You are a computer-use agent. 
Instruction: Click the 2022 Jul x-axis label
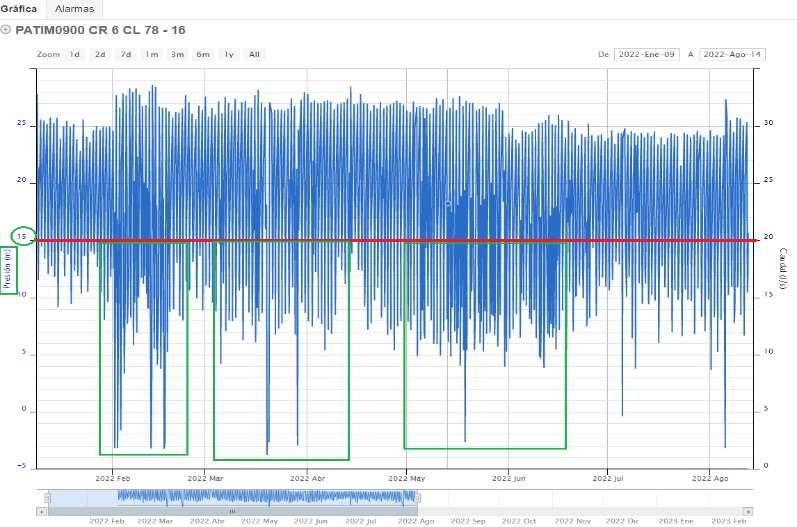tap(608, 478)
